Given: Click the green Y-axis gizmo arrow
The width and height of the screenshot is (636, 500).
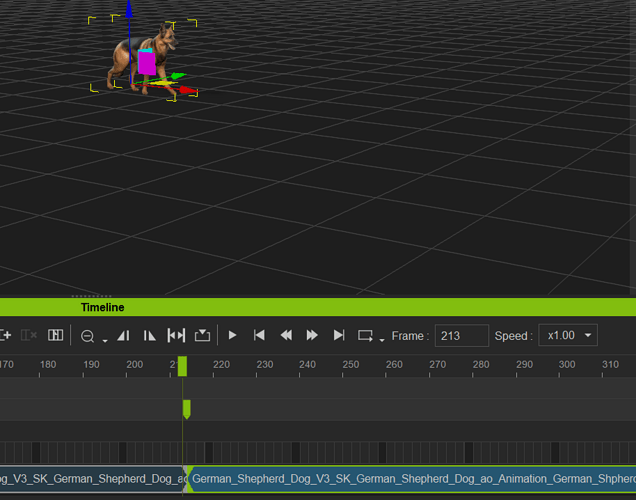Looking at the screenshot, I should coord(178,76).
